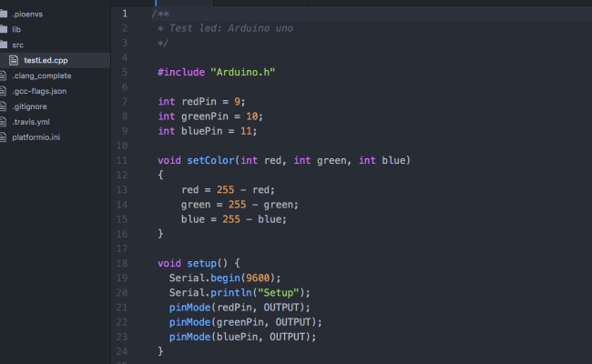Click the 'green = 255 - green' statement
592x364 pixels.
click(240, 205)
